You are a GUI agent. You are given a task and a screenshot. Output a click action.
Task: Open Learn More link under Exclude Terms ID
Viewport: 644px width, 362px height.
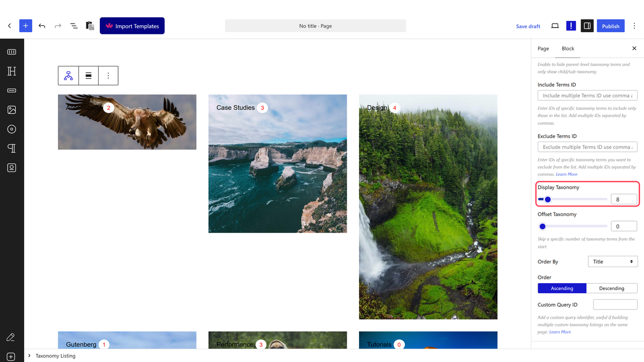coord(567,174)
